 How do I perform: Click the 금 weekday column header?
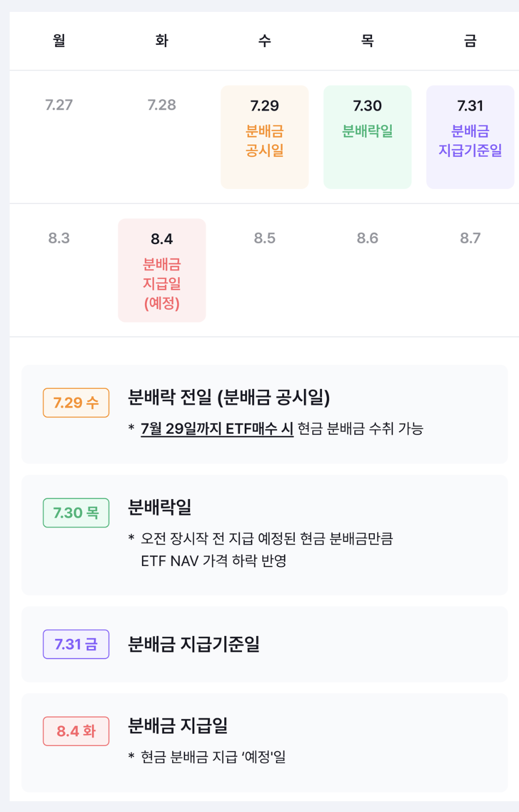pyautogui.click(x=470, y=41)
